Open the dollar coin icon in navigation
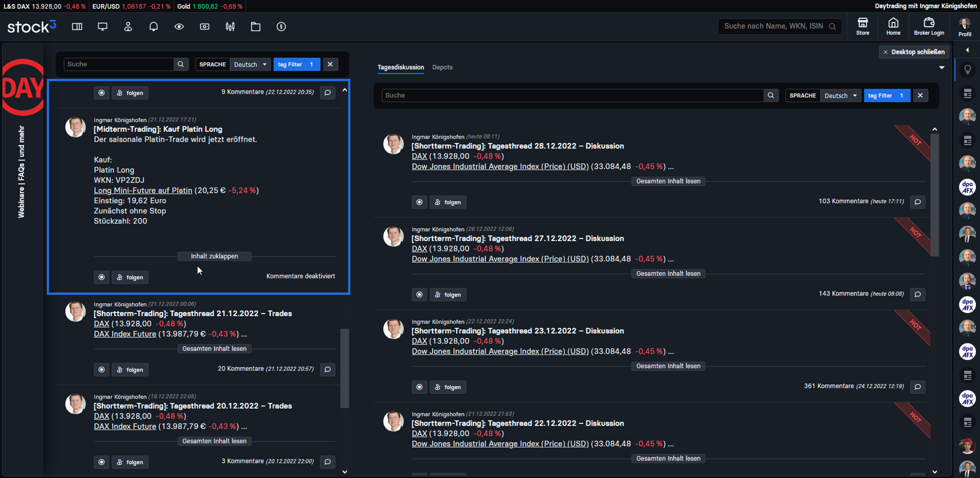 coord(281,27)
